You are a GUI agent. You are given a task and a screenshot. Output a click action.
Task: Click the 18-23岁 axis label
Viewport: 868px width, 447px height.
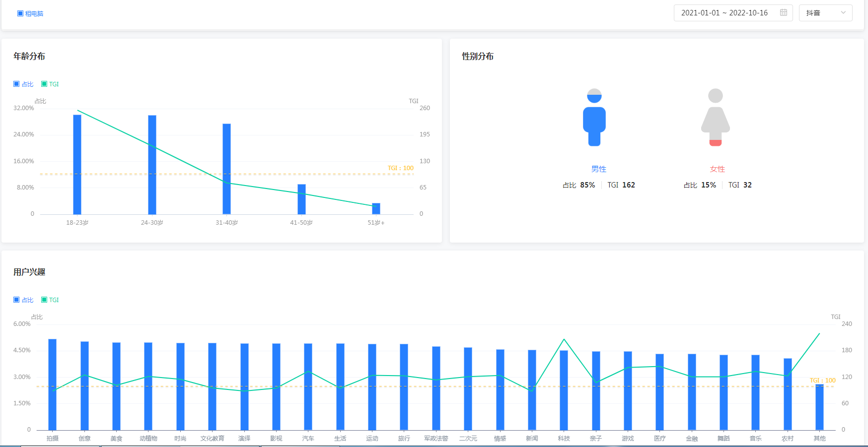[77, 223]
